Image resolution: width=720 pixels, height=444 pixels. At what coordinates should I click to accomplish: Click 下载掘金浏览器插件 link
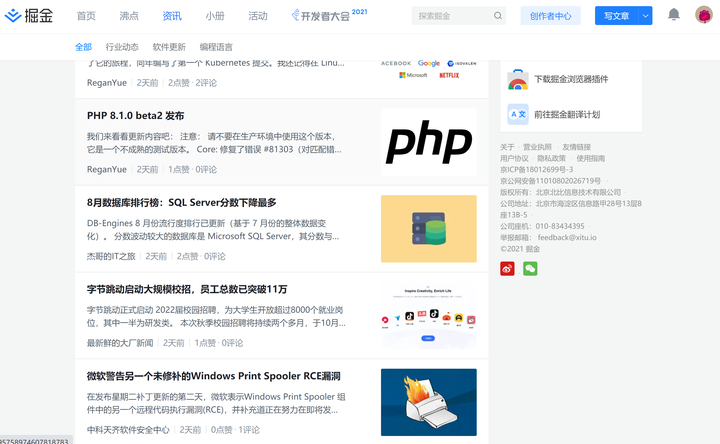pyautogui.click(x=571, y=79)
